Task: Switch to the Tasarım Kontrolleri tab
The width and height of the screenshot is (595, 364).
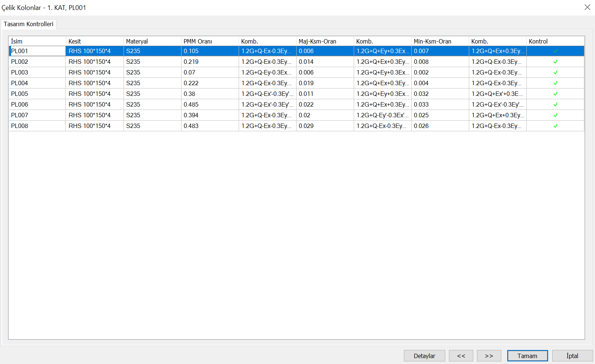Action: 28,24
